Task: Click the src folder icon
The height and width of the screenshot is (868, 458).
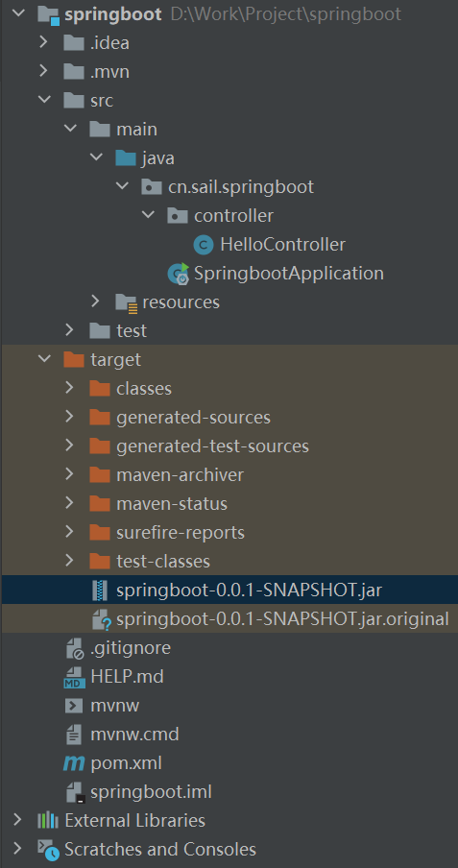Action: tap(74, 100)
